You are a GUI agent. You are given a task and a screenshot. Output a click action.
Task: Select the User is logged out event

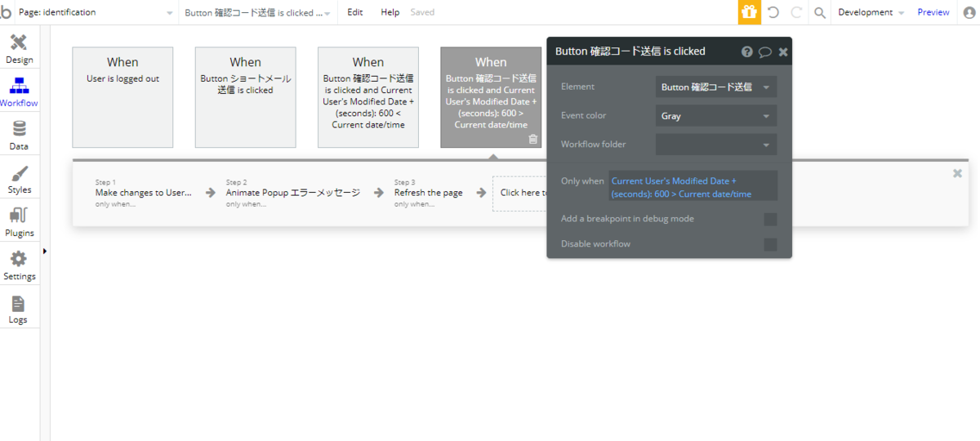tap(122, 97)
